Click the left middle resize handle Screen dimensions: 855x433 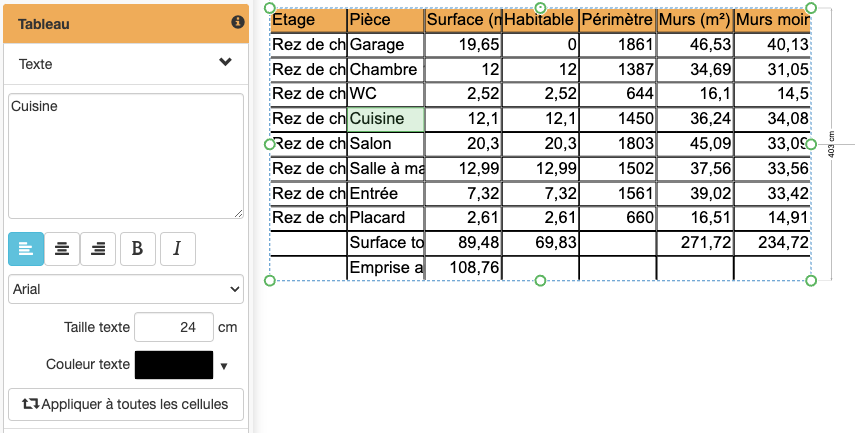click(270, 144)
